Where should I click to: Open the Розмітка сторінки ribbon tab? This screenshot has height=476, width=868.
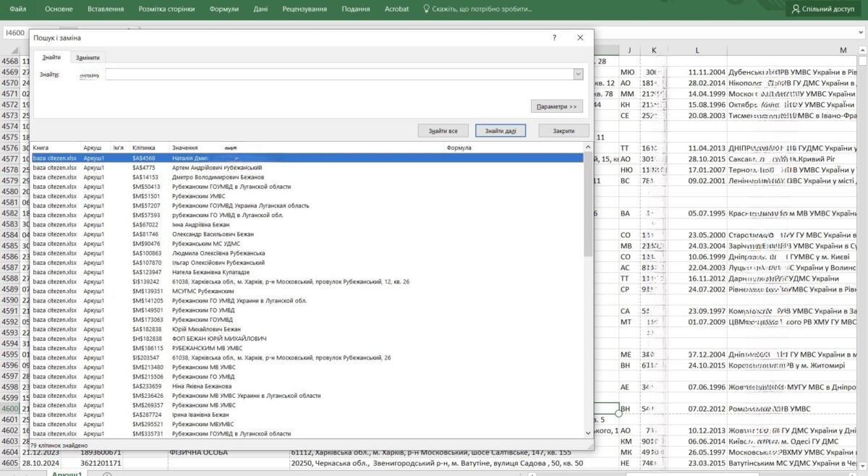pos(166,9)
